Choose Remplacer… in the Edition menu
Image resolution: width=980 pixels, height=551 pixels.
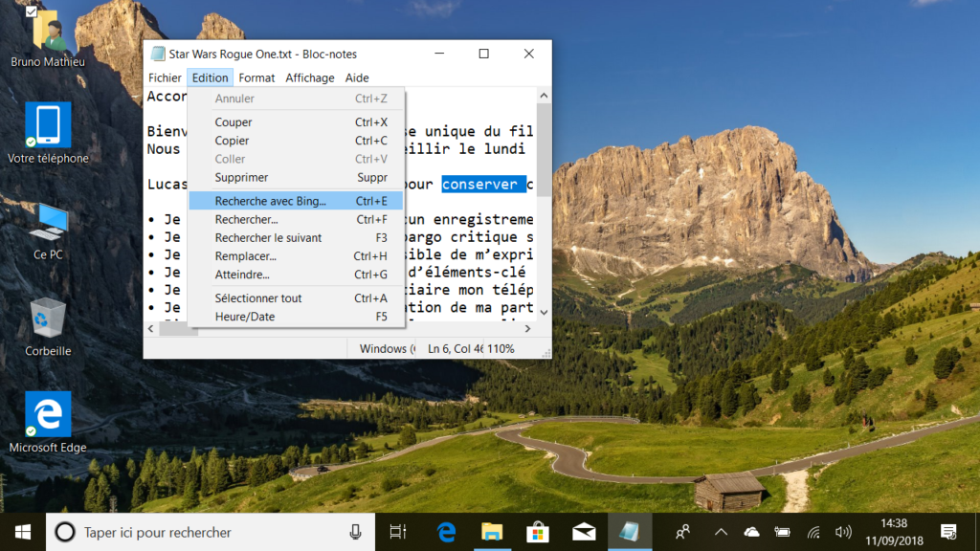point(297,256)
